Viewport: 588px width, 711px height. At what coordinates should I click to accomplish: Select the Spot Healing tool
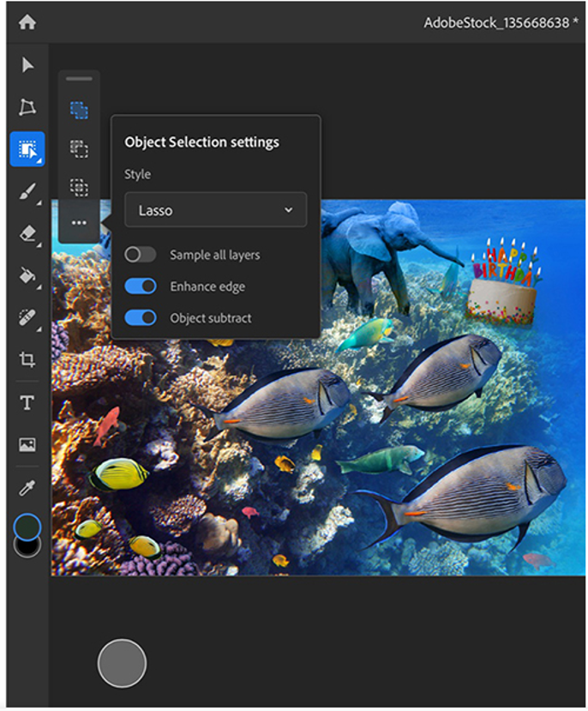coord(27,318)
